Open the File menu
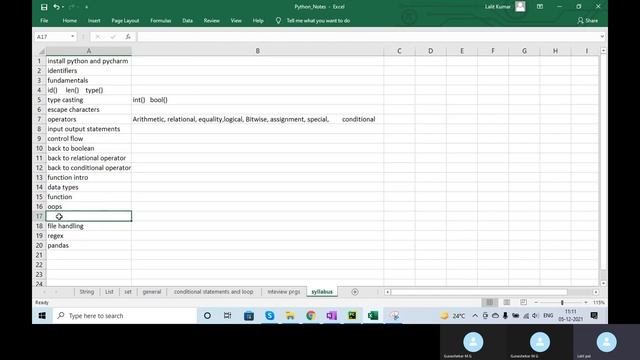 [44, 20]
